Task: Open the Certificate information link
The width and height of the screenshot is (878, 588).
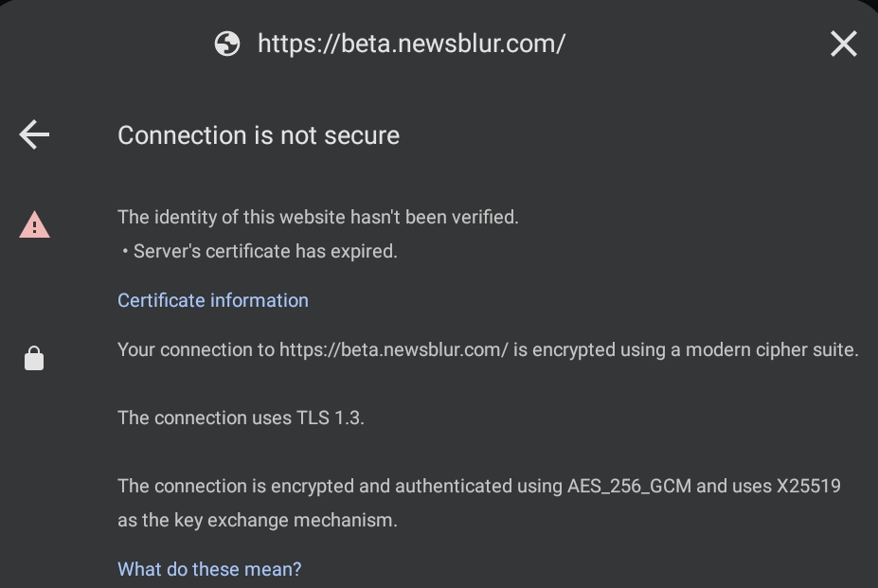Action: click(x=213, y=300)
